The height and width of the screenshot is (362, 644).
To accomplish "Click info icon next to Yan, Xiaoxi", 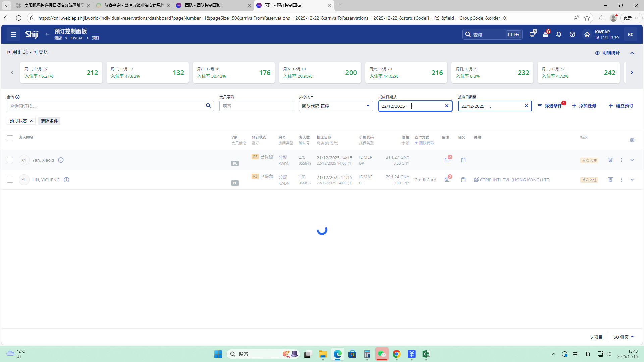I will (61, 160).
